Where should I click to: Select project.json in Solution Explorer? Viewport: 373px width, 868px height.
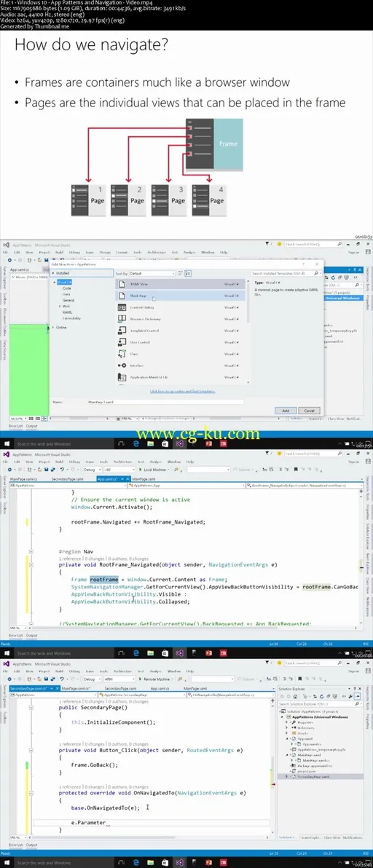(x=305, y=771)
